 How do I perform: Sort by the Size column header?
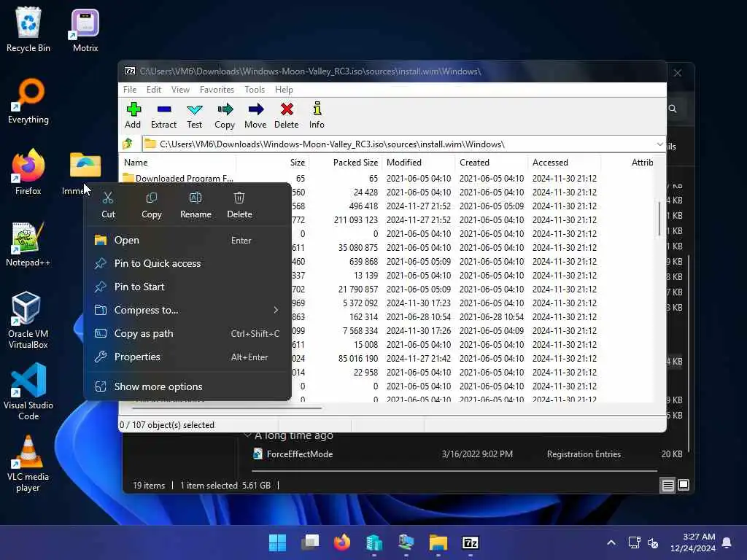[274, 163]
